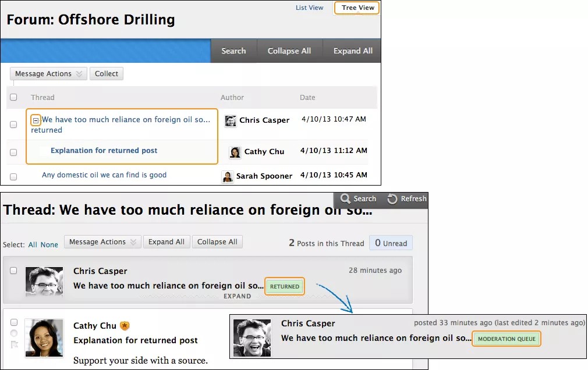Expand Chris Casper's post using the EXPAND control
Screen dimensions: 588x370
tap(238, 296)
